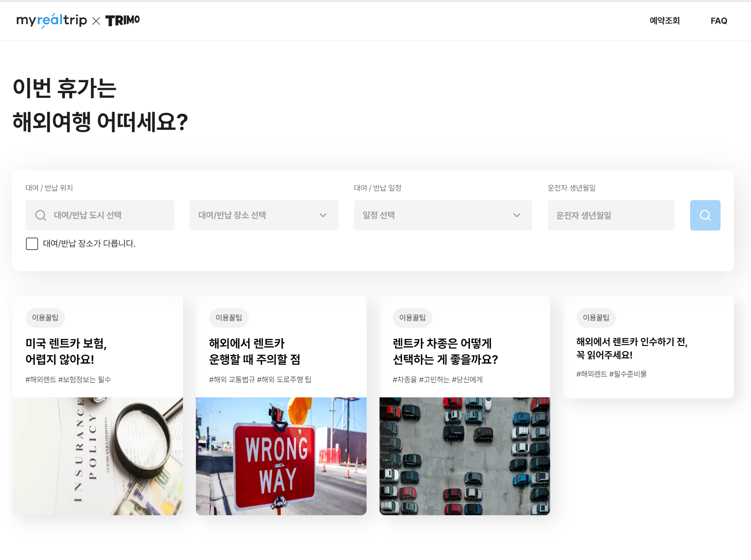Click chevron arrow in schedule selector
The height and width of the screenshot is (560, 751).
click(517, 215)
